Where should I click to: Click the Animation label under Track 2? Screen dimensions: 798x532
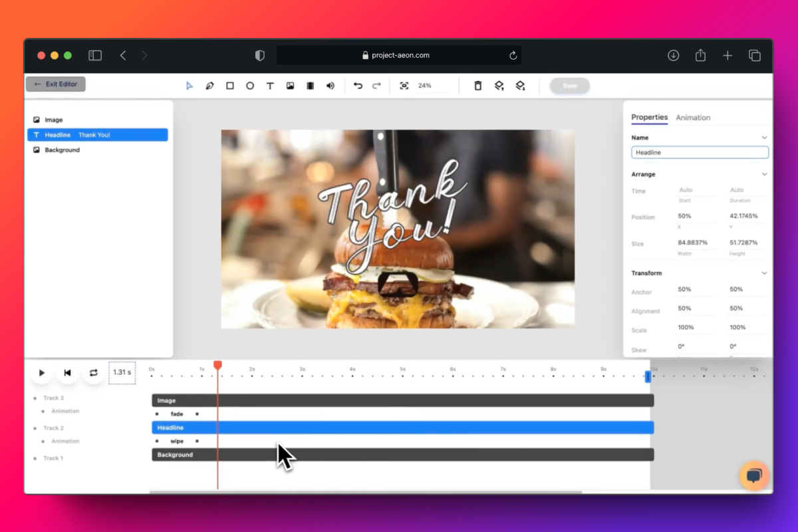point(65,442)
